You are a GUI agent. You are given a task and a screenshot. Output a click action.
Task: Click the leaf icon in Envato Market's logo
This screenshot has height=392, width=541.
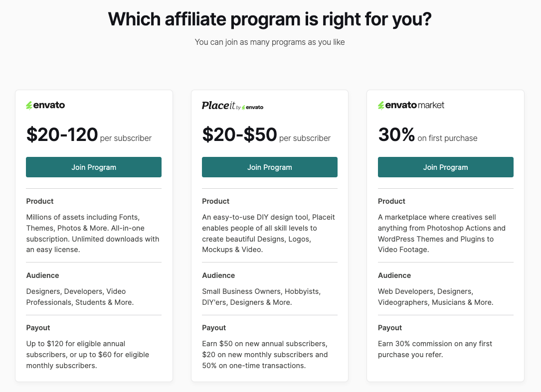[x=381, y=105]
